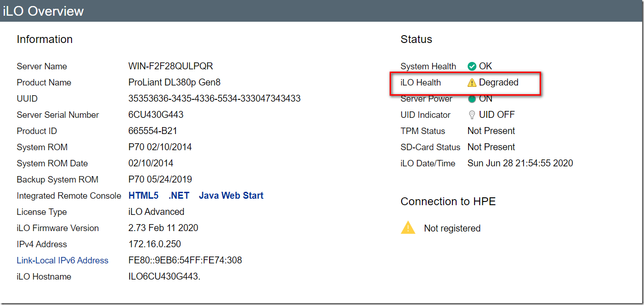Select license type iLO Advanced
The height and width of the screenshot is (305, 644).
156,212
